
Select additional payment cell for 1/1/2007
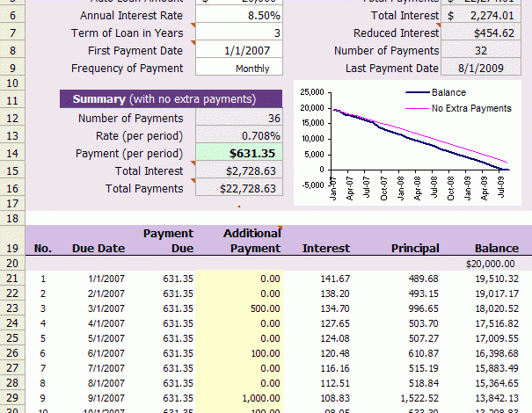point(239,279)
